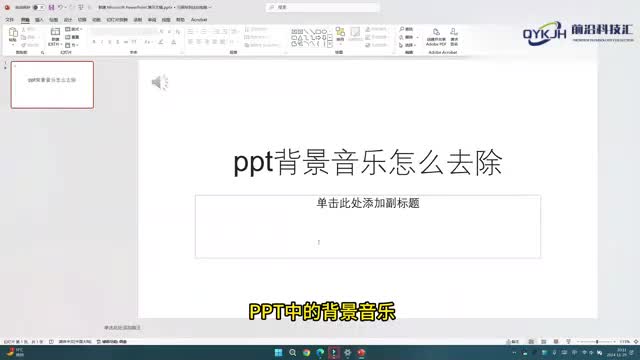
Task: Click the font color button
Action: click(173, 42)
